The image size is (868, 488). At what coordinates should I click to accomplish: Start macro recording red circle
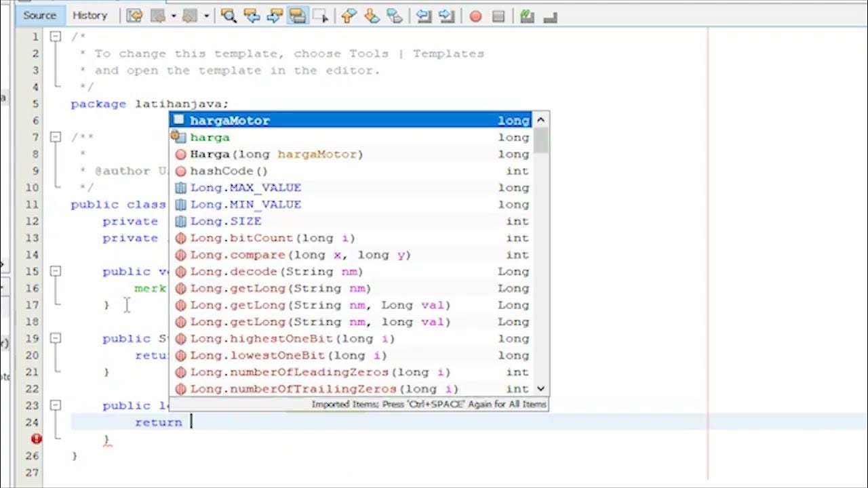pos(475,16)
